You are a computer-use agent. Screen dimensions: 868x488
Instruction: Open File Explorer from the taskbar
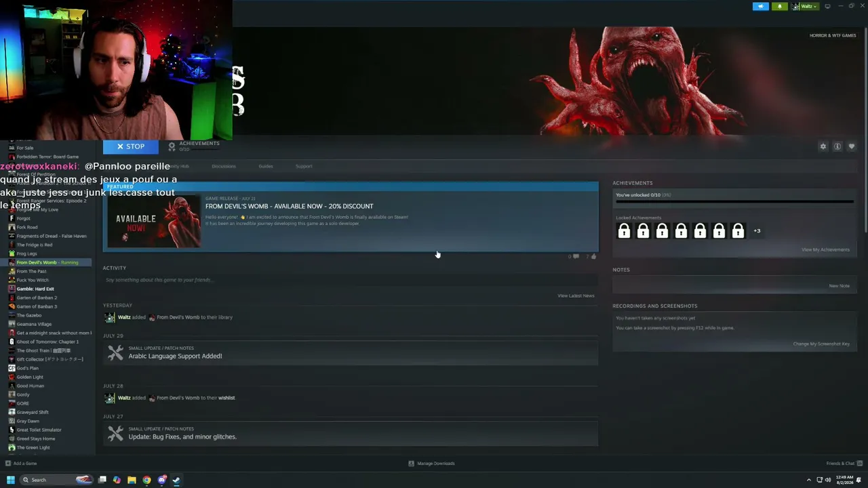[132, 480]
